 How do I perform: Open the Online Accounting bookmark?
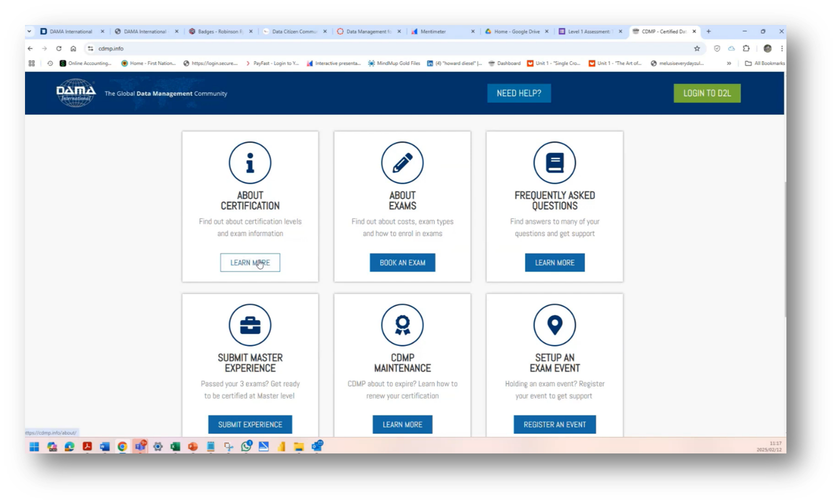[x=85, y=63]
